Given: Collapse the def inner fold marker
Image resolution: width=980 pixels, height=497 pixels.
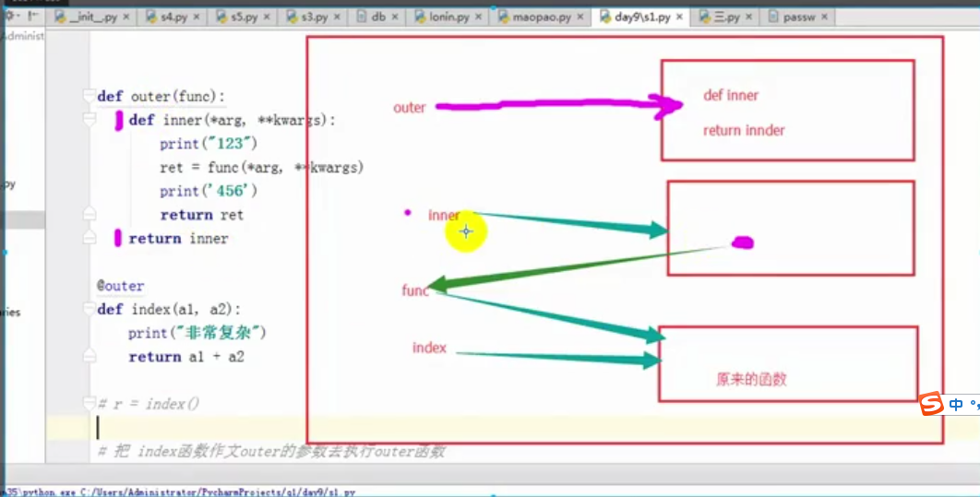Looking at the screenshot, I should click(89, 119).
